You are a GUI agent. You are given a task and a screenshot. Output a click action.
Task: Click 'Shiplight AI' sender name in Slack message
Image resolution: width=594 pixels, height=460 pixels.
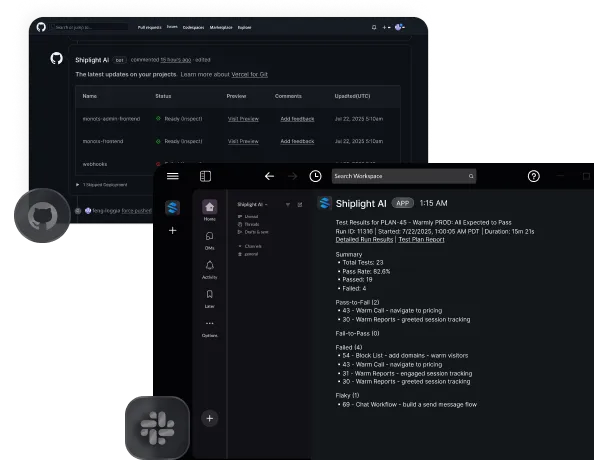click(x=361, y=203)
